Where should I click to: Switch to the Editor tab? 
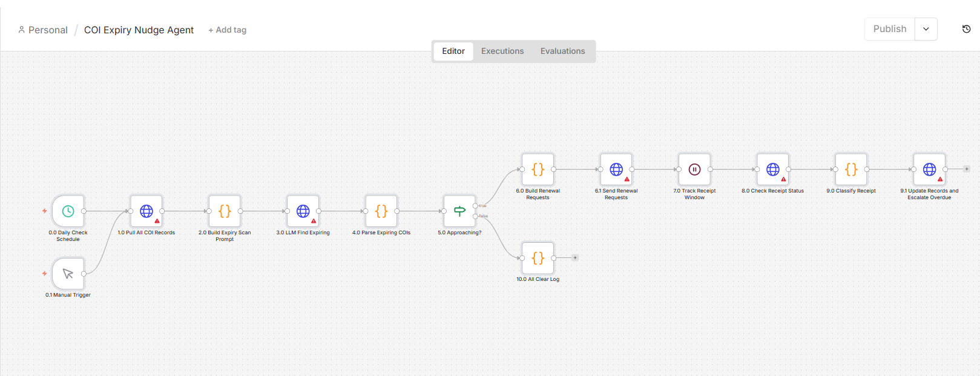point(453,51)
